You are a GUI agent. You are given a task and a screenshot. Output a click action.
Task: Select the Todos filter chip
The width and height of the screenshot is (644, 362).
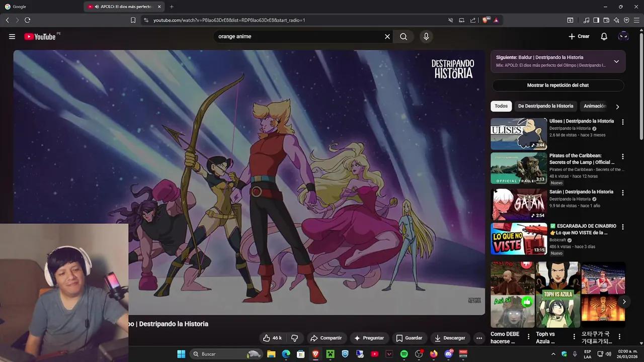pos(501,106)
